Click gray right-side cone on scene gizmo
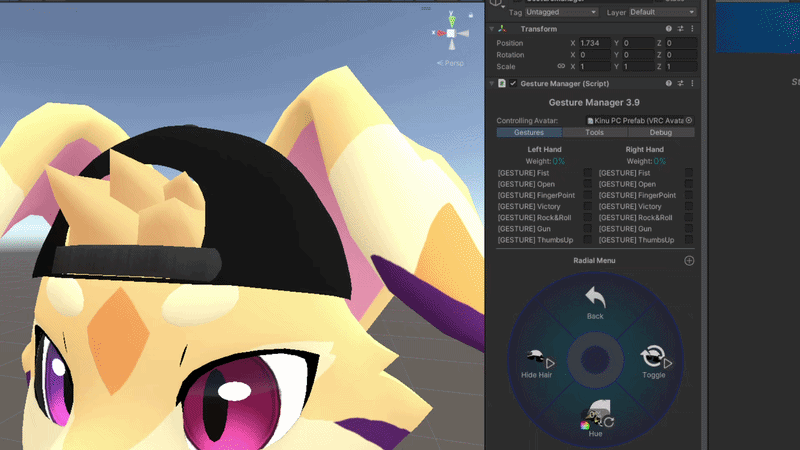Image resolution: width=800 pixels, height=450 pixels. (463, 33)
